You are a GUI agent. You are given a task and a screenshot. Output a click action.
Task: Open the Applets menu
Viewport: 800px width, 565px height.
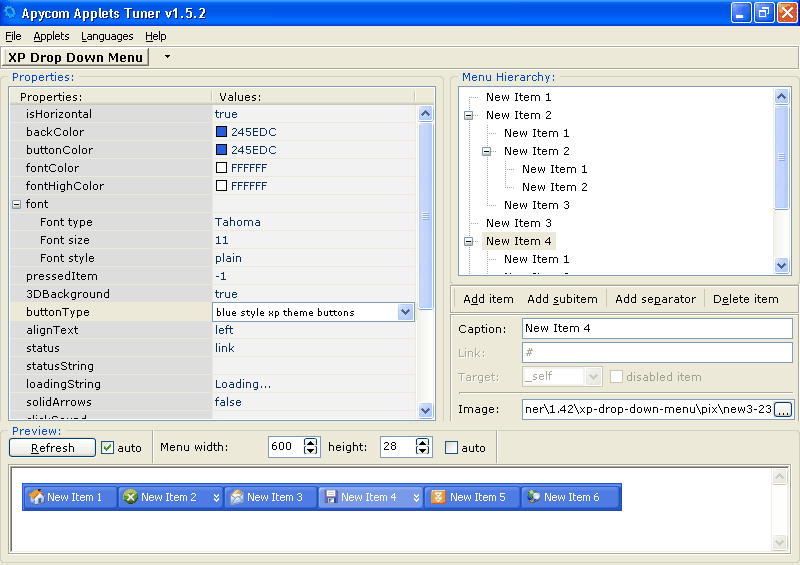click(x=51, y=36)
